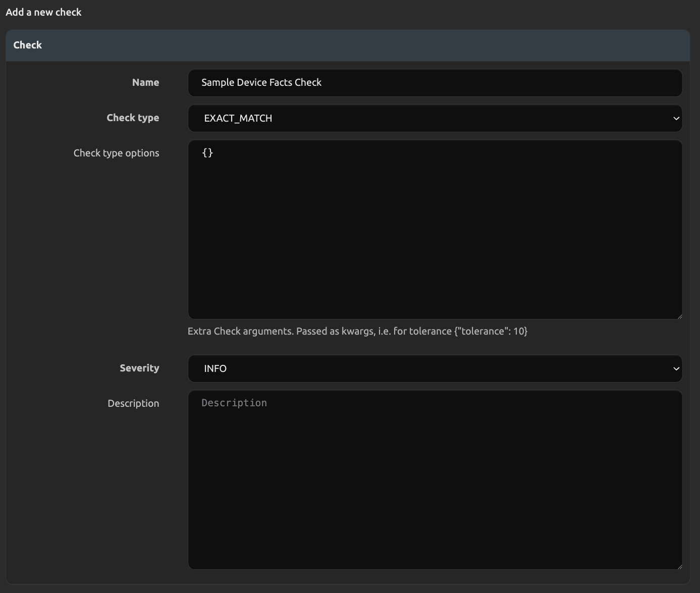Viewport: 700px width, 593px height.
Task: Click the "Check" panel header
Action: 28,45
